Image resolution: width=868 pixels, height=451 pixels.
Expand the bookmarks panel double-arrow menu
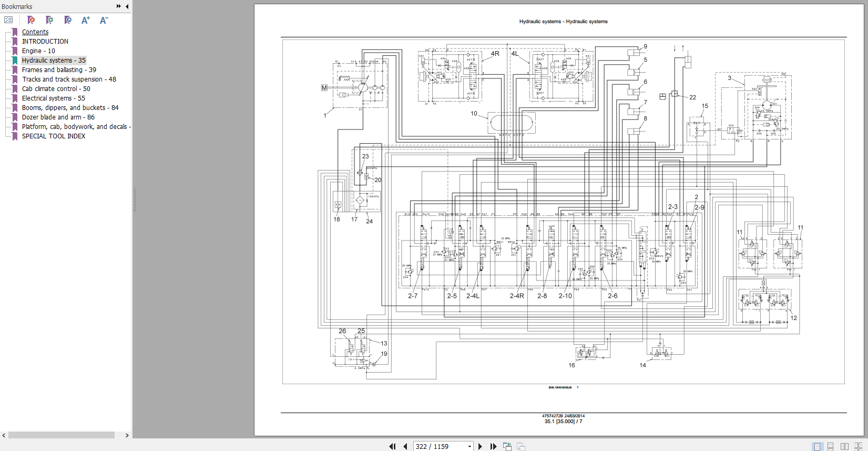(x=119, y=6)
